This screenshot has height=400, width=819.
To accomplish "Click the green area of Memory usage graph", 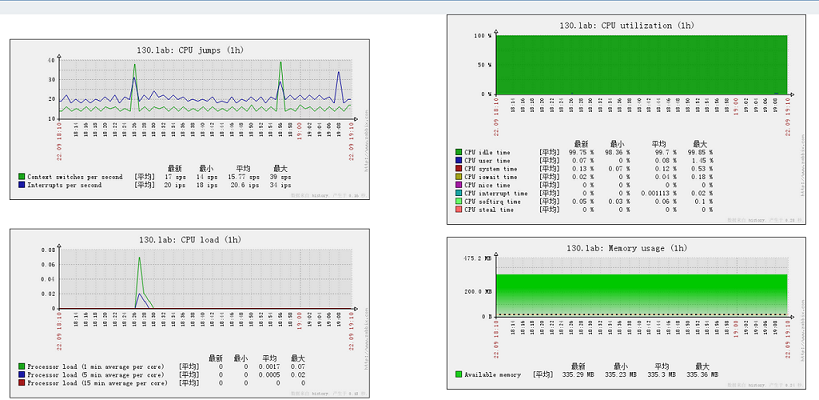I will (x=640, y=293).
